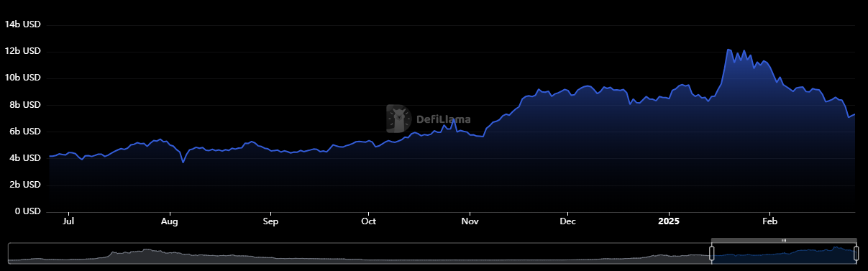Grab the left range slider handle
This screenshot has height=271, width=868.
(712, 253)
